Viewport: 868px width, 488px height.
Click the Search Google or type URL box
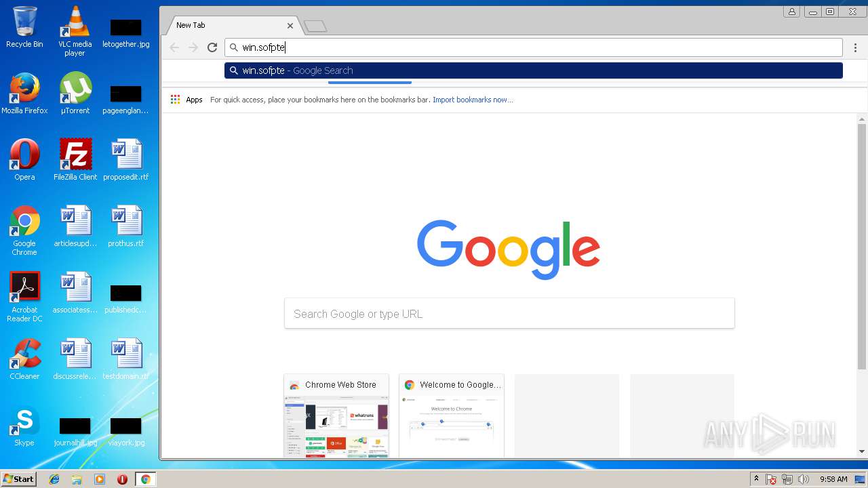point(509,314)
